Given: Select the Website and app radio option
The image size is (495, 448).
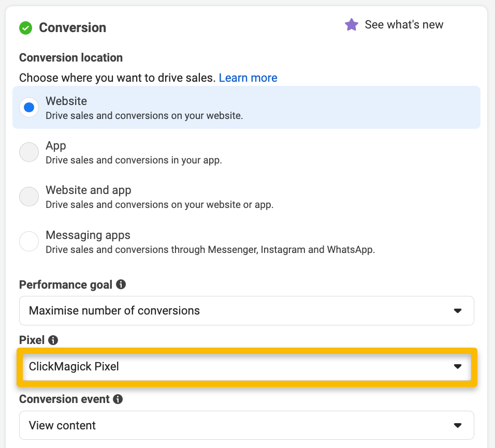Looking at the screenshot, I should click(29, 197).
